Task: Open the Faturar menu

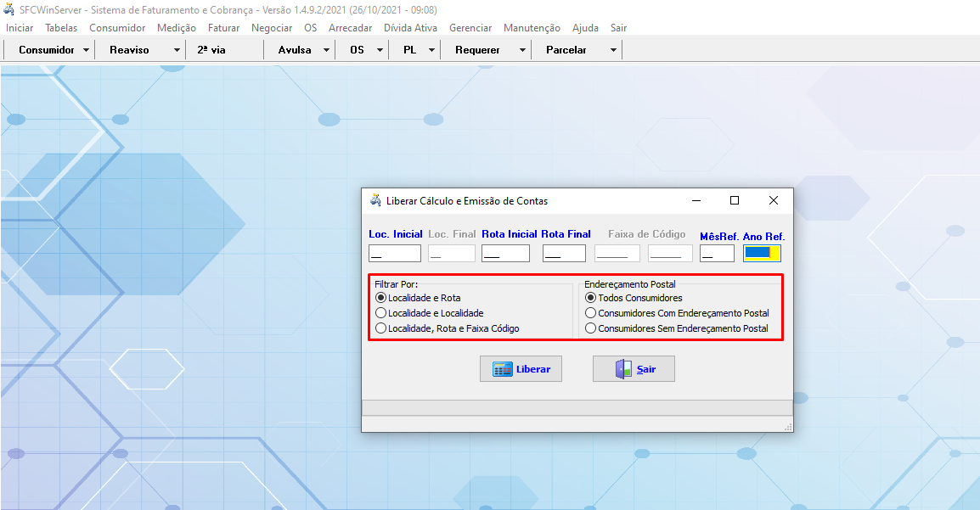Action: [223, 28]
